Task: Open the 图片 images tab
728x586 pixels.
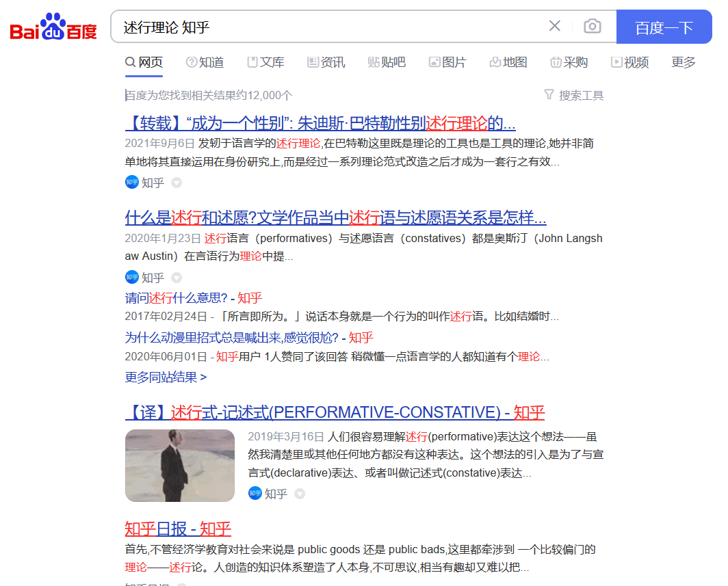Action: click(x=447, y=62)
